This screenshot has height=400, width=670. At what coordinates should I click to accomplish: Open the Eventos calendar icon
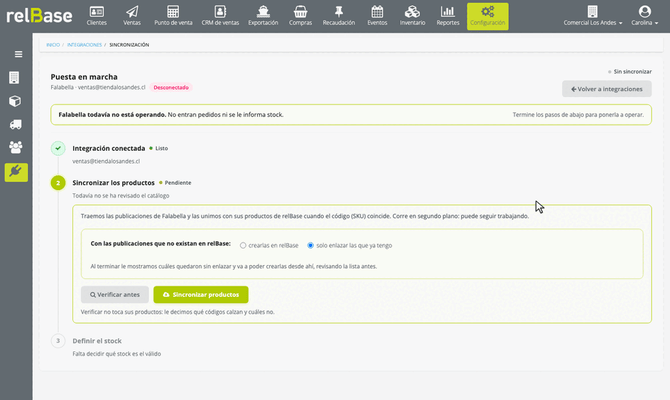pyautogui.click(x=377, y=11)
